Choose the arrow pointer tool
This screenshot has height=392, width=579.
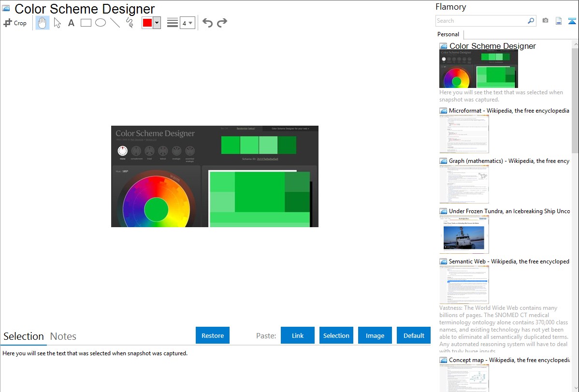tap(57, 23)
